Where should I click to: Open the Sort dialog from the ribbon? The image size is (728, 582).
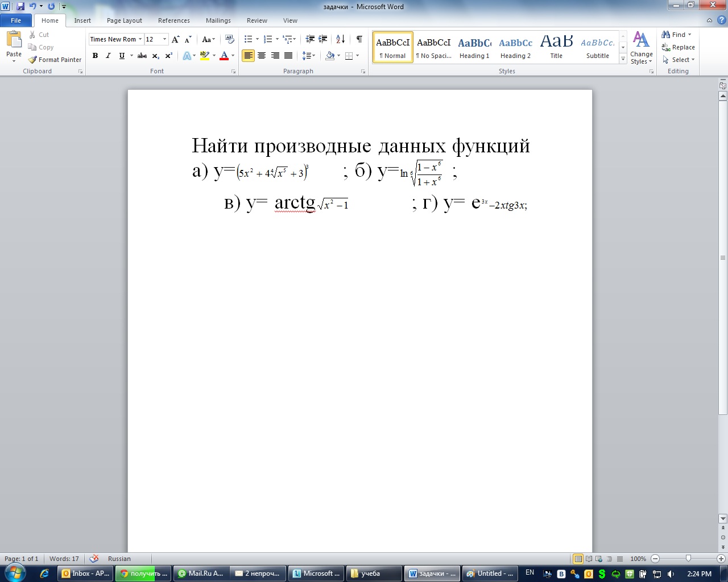[340, 39]
